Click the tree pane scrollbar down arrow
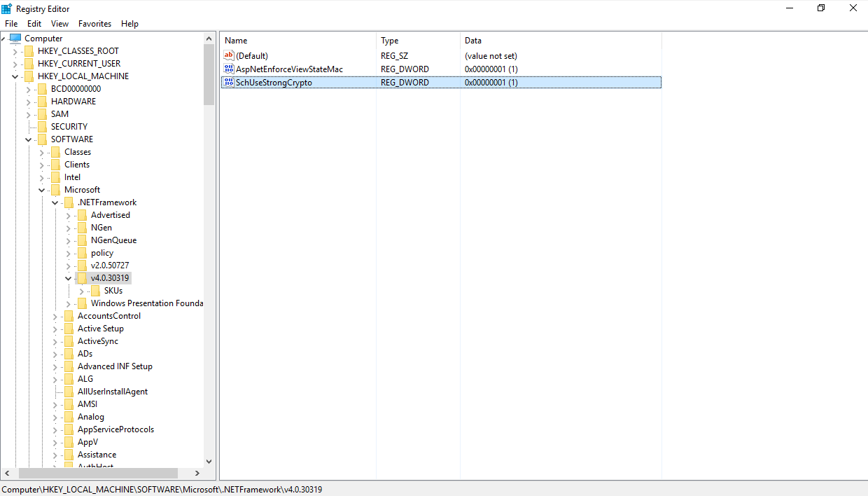 pyautogui.click(x=209, y=461)
